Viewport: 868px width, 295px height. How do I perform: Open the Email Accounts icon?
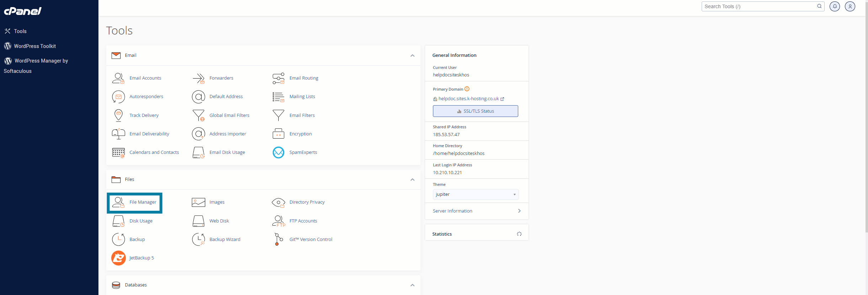(x=118, y=78)
